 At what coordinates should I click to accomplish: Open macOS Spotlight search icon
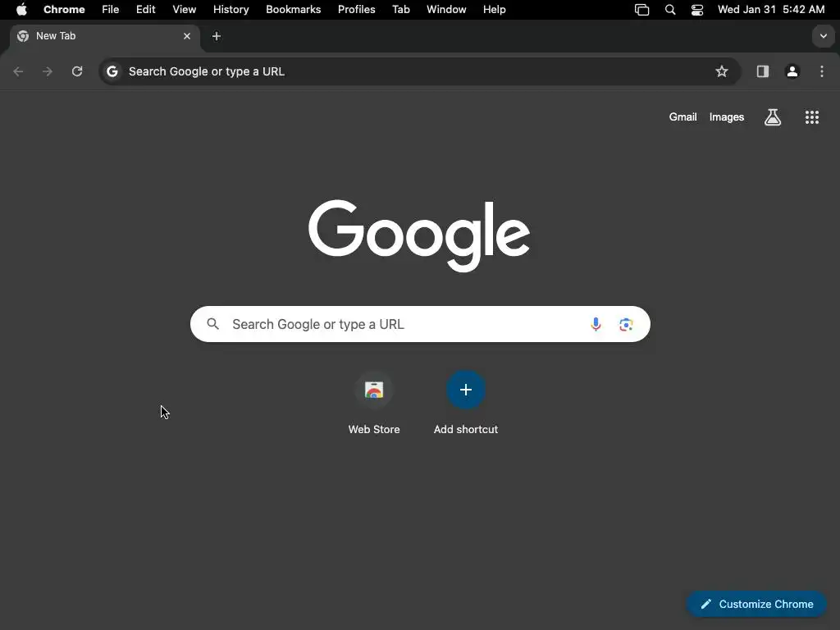tap(670, 10)
